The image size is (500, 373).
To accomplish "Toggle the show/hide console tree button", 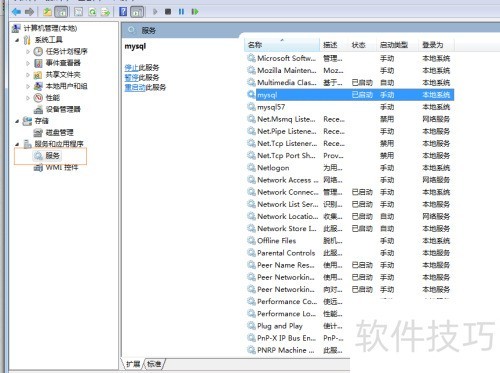I will click(61, 12).
